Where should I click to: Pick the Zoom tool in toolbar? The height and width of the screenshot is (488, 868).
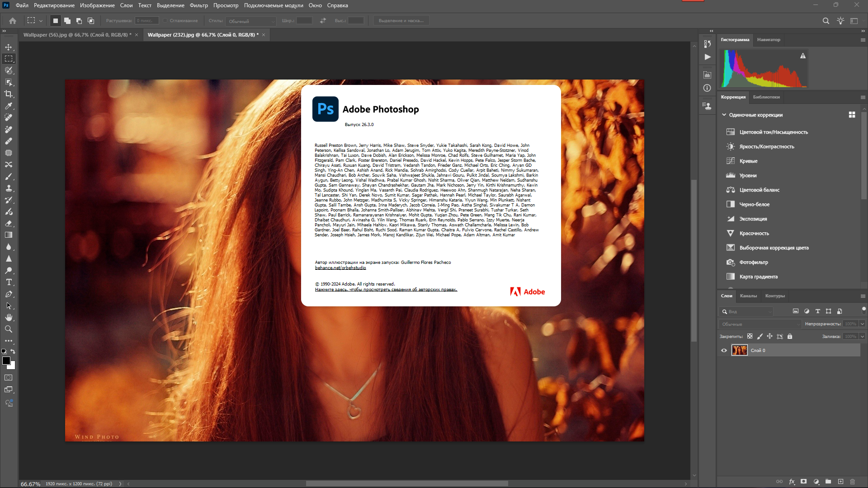pos(9,329)
